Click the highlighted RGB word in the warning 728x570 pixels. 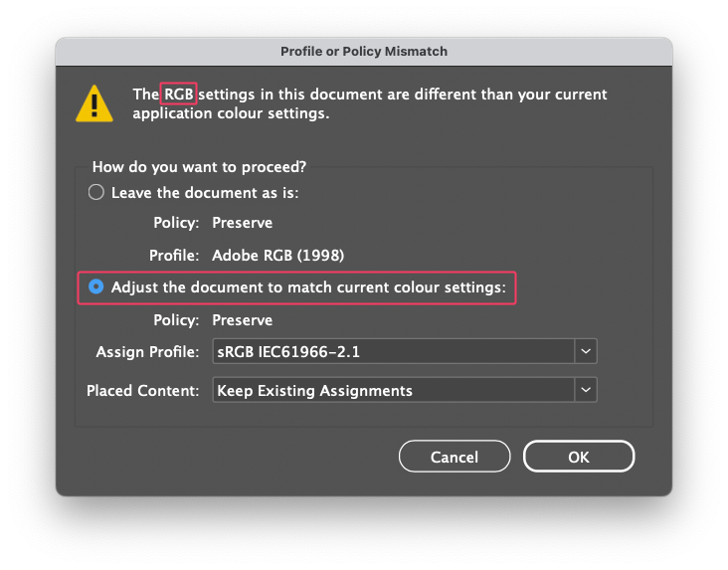pos(179,94)
